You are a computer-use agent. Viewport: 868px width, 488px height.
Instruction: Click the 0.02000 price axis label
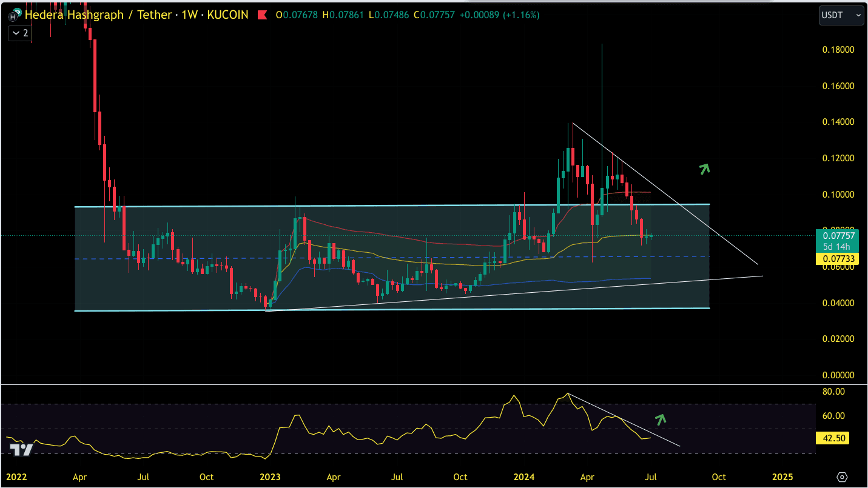click(x=838, y=339)
